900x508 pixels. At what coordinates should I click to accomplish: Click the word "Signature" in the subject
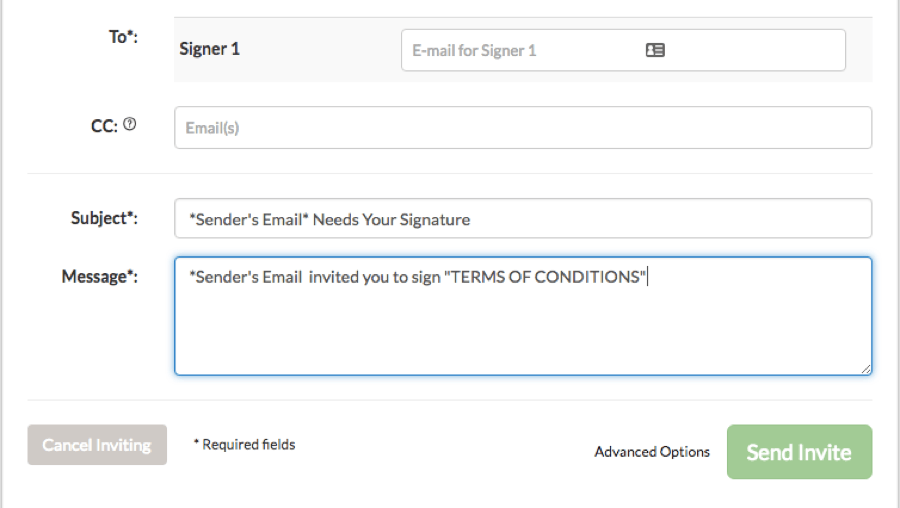pos(432,219)
